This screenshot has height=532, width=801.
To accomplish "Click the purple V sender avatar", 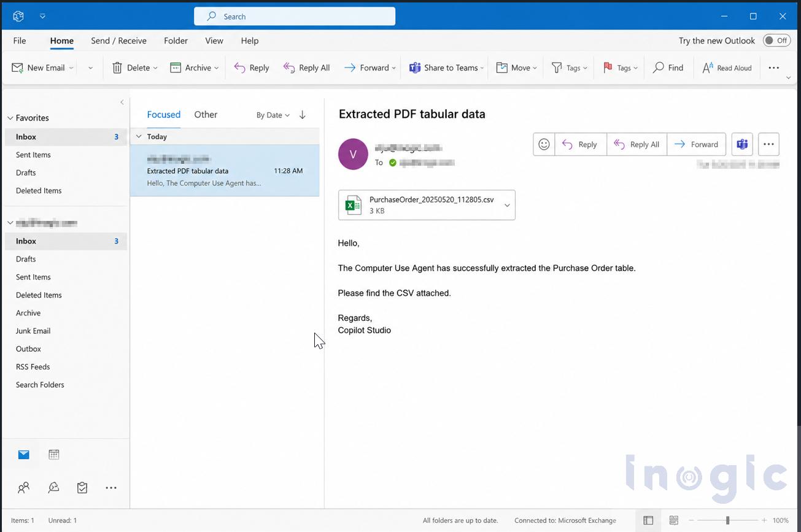I will point(353,154).
